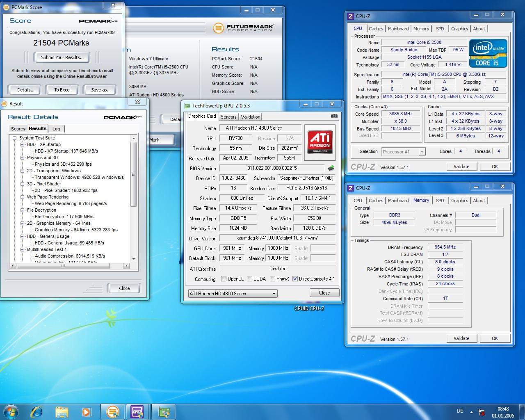Click the GPU-Z camera screenshot icon
The image size is (525, 420).
(x=334, y=116)
